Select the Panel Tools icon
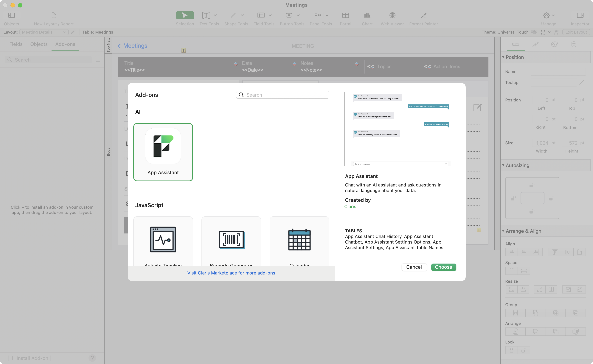The width and height of the screenshot is (593, 364). [x=318, y=15]
